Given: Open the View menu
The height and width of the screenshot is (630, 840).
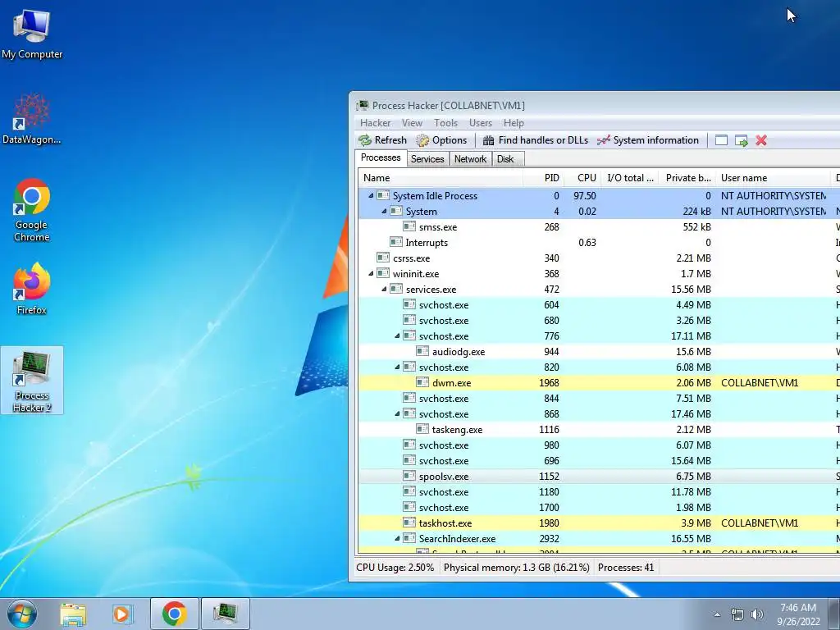Looking at the screenshot, I should pos(412,123).
